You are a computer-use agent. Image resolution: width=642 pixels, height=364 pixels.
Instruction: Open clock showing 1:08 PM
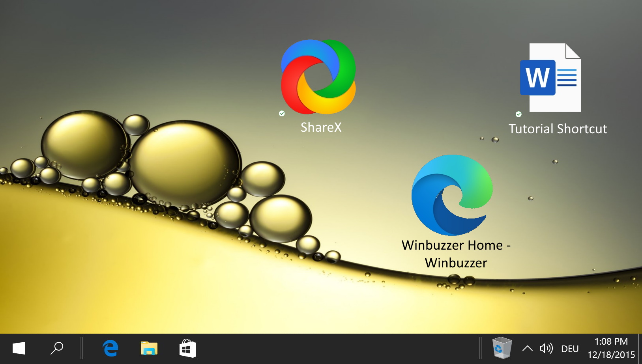[x=611, y=348]
